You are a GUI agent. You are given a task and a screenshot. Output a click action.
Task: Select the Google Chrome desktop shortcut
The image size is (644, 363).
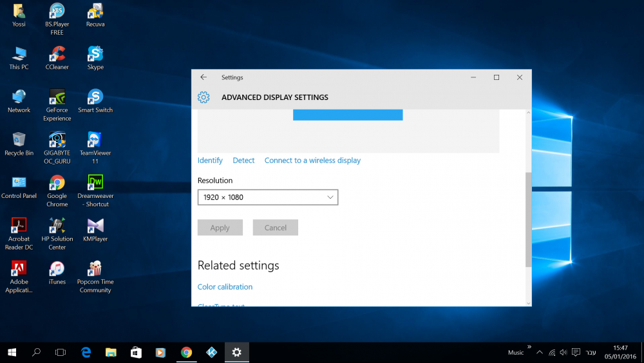[57, 191]
